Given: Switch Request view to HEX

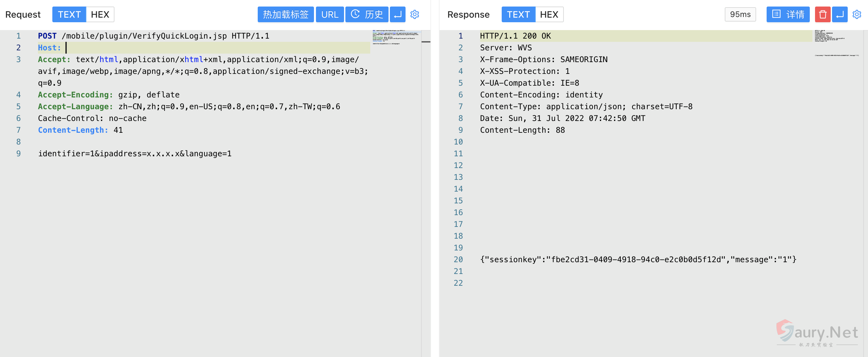Looking at the screenshot, I should tap(100, 14).
